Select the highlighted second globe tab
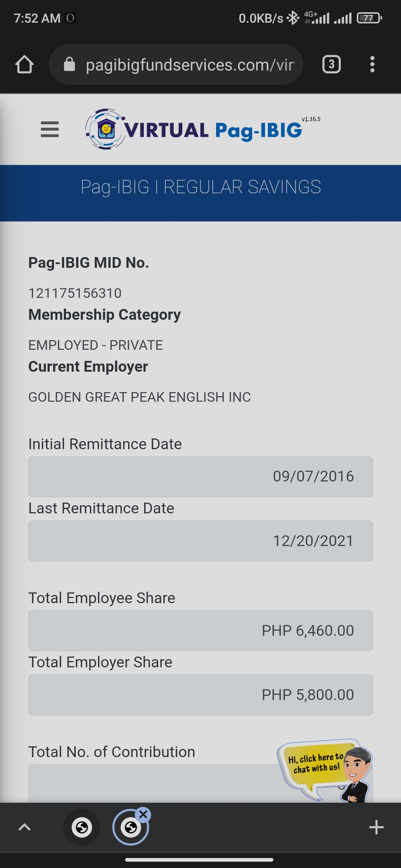401x868 pixels. (x=130, y=828)
